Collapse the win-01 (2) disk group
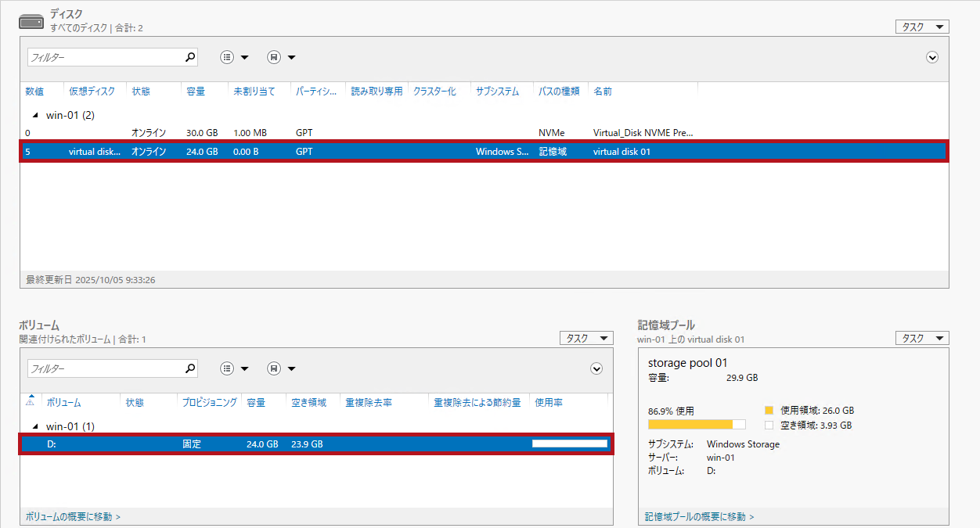980x528 pixels. click(x=35, y=116)
